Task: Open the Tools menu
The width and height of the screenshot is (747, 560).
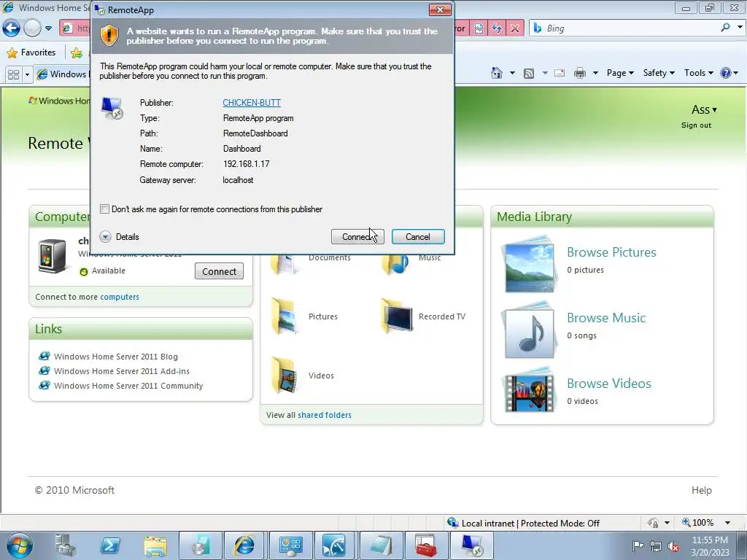Action: click(698, 73)
